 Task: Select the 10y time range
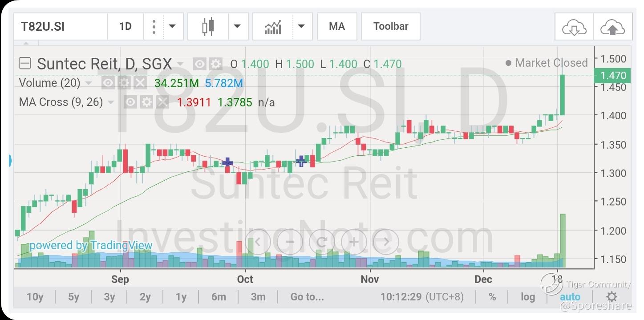(35, 297)
